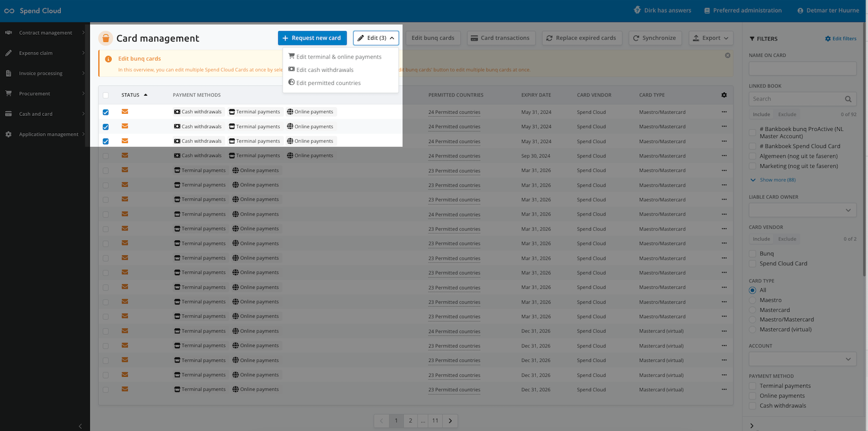Open Card transactions
868x431 pixels.
[x=501, y=38]
